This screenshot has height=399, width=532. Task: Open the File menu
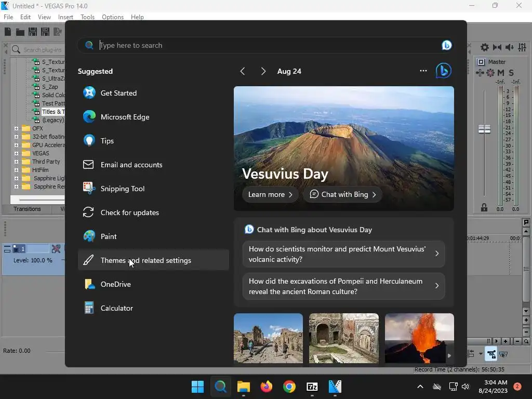(8, 17)
